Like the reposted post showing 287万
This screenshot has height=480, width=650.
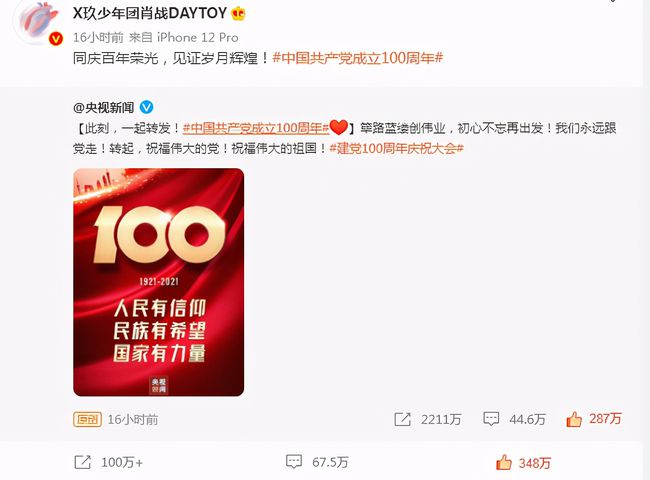coord(574,419)
